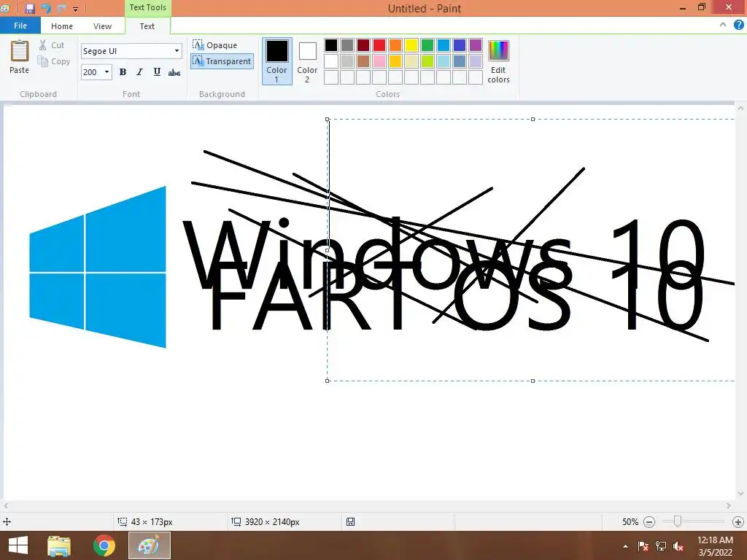Open the Windows Start button
The height and width of the screenshot is (560, 747).
[x=18, y=545]
